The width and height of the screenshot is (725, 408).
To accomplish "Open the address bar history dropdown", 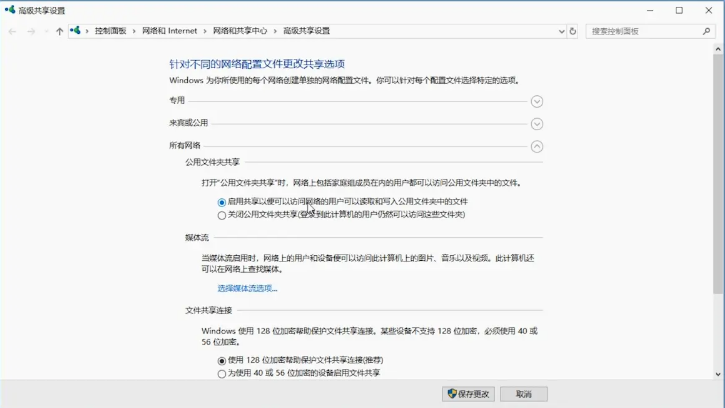I will pyautogui.click(x=560, y=31).
